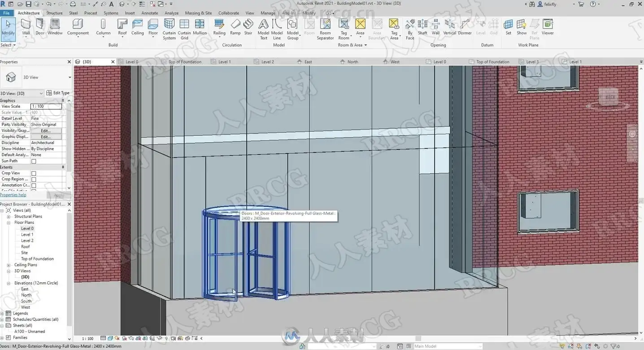Choose the Tag Room tool
This screenshot has height=350, width=644.
coord(344,30)
